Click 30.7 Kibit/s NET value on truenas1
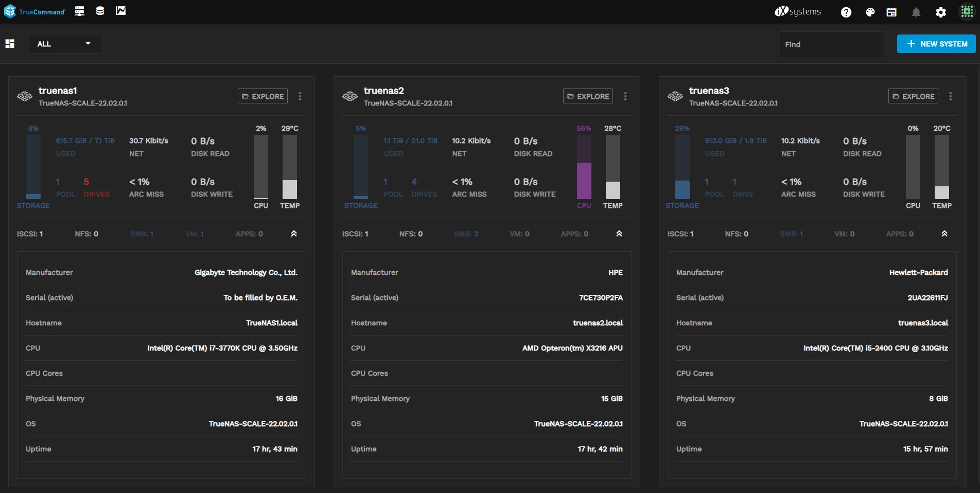980x493 pixels. (149, 140)
